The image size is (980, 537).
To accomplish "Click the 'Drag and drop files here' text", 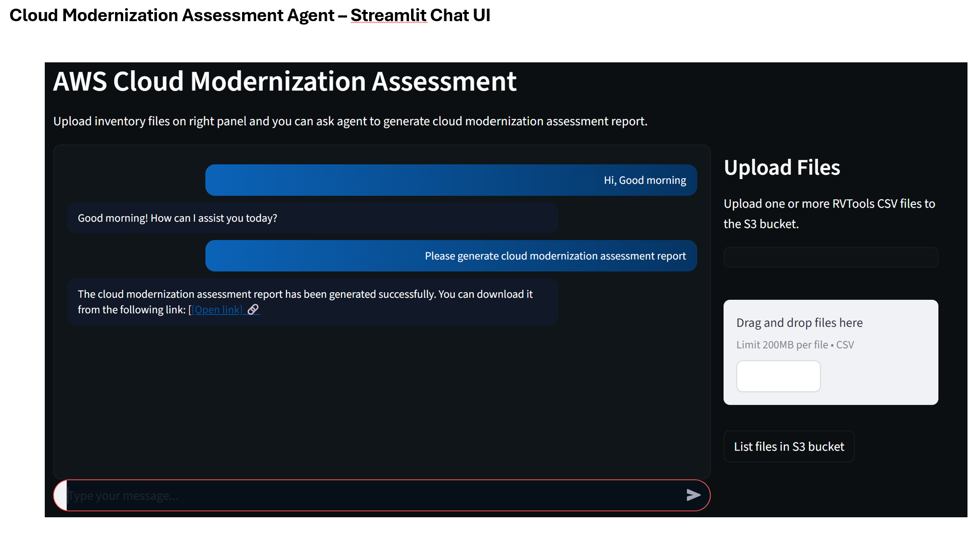I will (799, 323).
